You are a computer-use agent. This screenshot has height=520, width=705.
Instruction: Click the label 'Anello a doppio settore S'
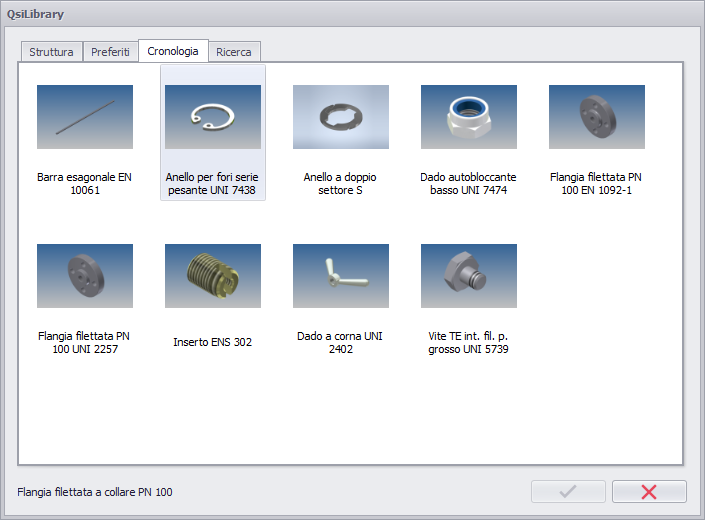(x=340, y=183)
